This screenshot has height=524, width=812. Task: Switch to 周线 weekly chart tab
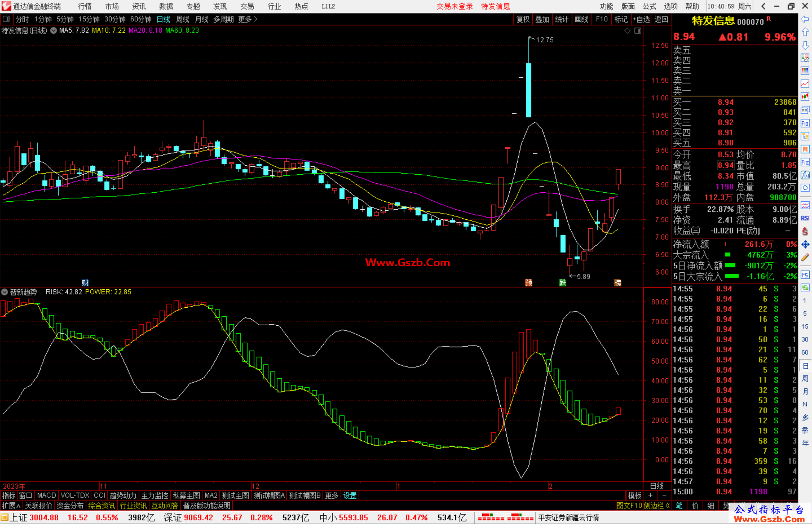pos(183,19)
